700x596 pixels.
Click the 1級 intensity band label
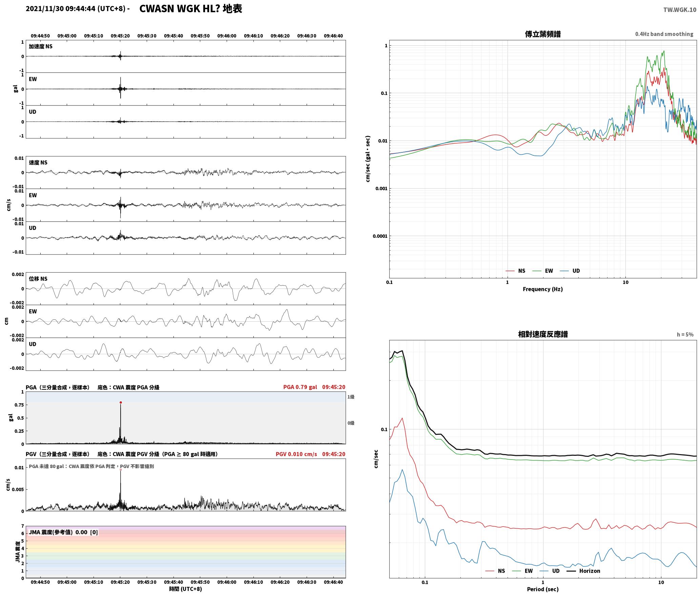(351, 397)
